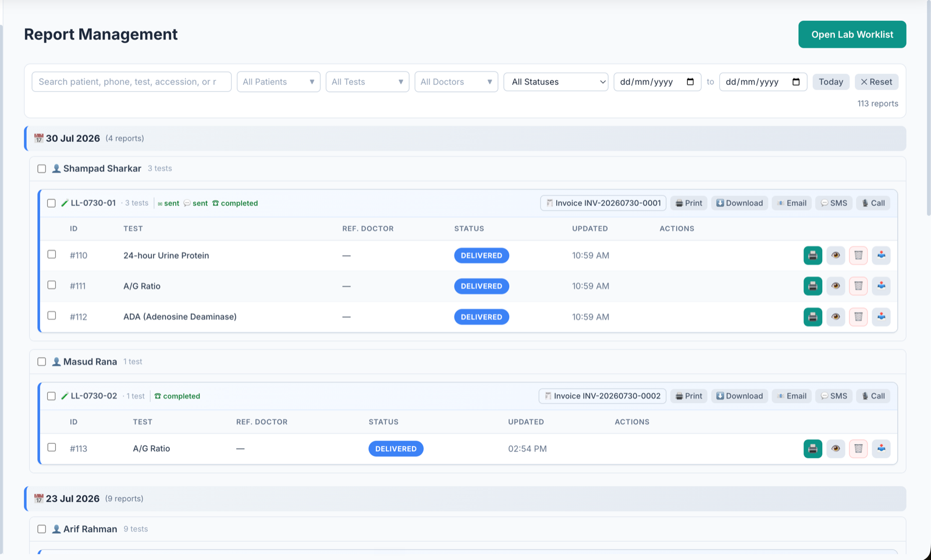
Task: Print the LL-0730-02 report group
Action: pyautogui.click(x=689, y=396)
